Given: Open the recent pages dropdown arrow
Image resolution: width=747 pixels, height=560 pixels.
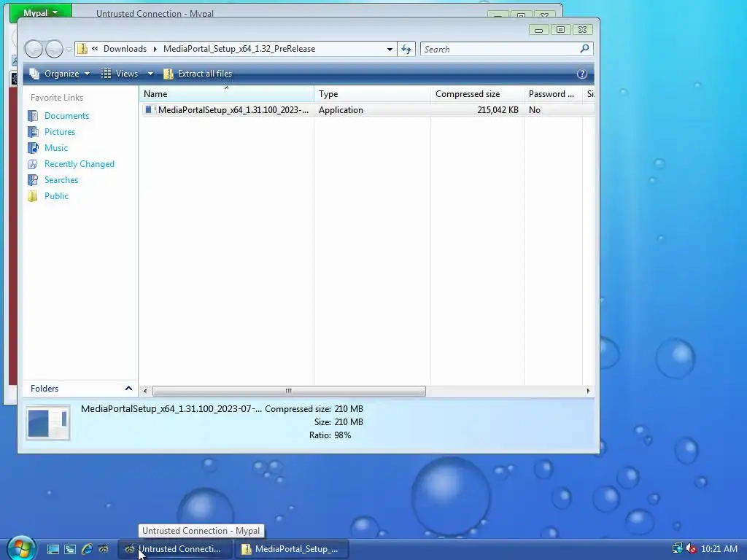Looking at the screenshot, I should 69,49.
